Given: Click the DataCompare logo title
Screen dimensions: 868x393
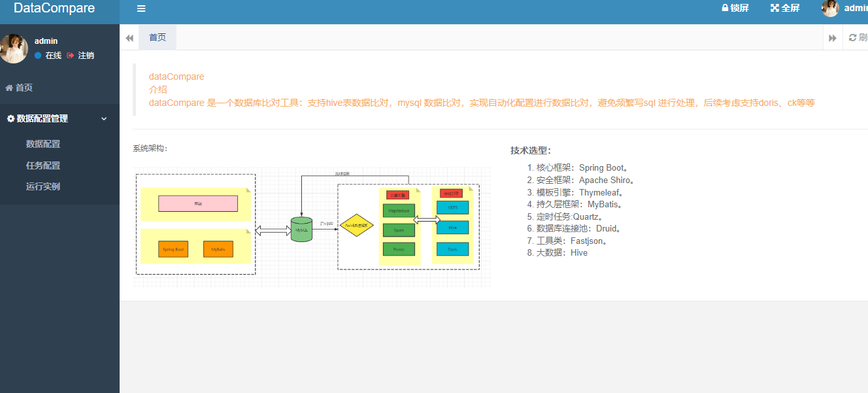Looking at the screenshot, I should click(x=54, y=9).
